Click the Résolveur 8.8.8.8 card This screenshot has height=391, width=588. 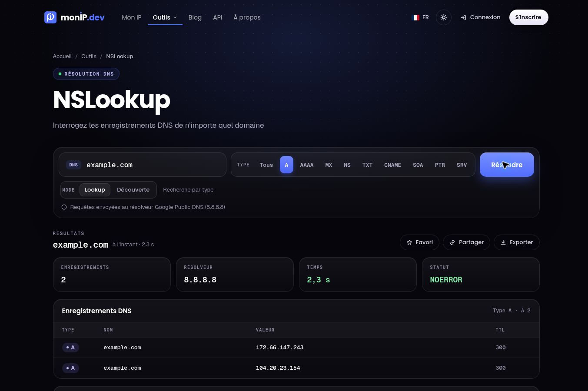tap(235, 275)
